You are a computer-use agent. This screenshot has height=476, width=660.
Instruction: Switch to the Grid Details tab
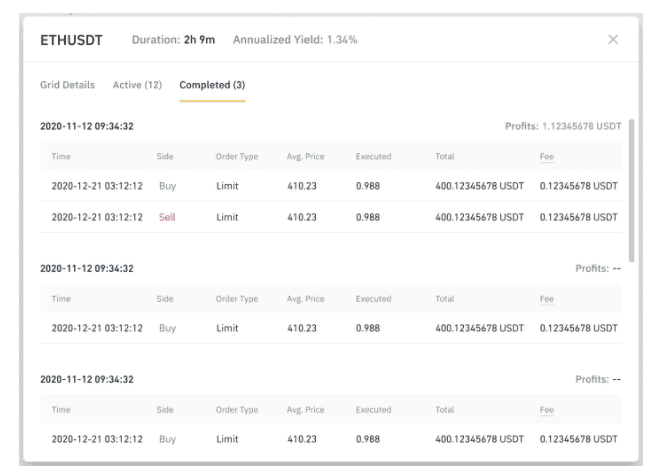coord(67,85)
